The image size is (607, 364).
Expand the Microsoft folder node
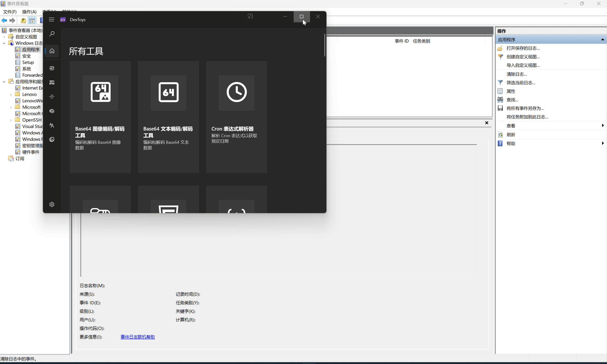(x=11, y=107)
